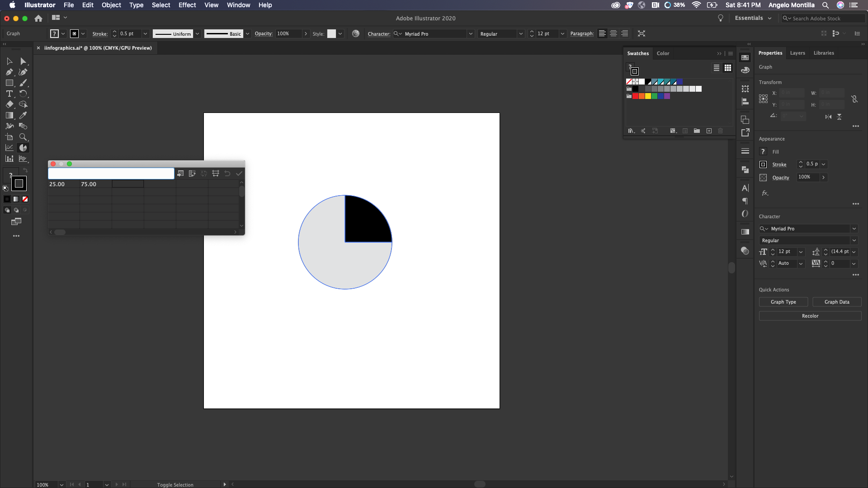Expand Opacity options arrow in Properties
The width and height of the screenshot is (868, 488).
[823, 178]
